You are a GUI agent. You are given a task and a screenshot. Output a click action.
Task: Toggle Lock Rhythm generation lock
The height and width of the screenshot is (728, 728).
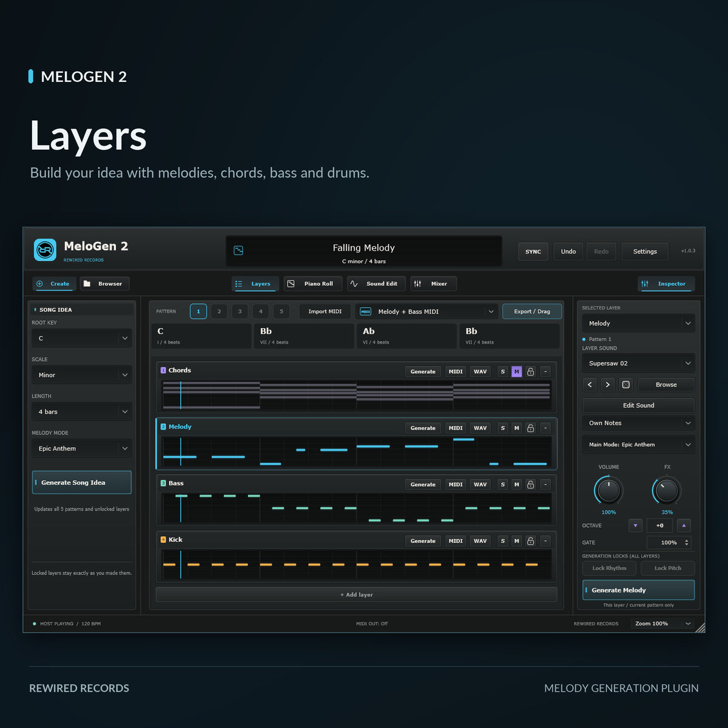[609, 568]
